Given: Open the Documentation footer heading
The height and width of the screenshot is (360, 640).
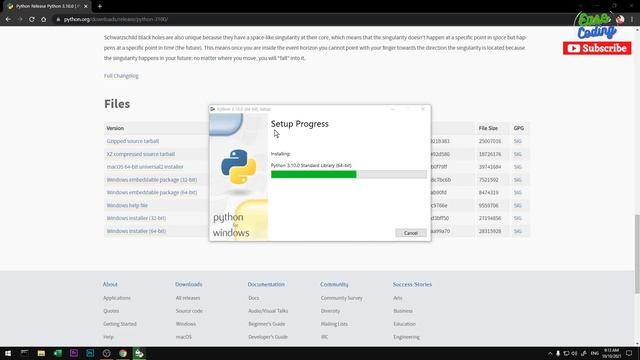Looking at the screenshot, I should point(266,284).
